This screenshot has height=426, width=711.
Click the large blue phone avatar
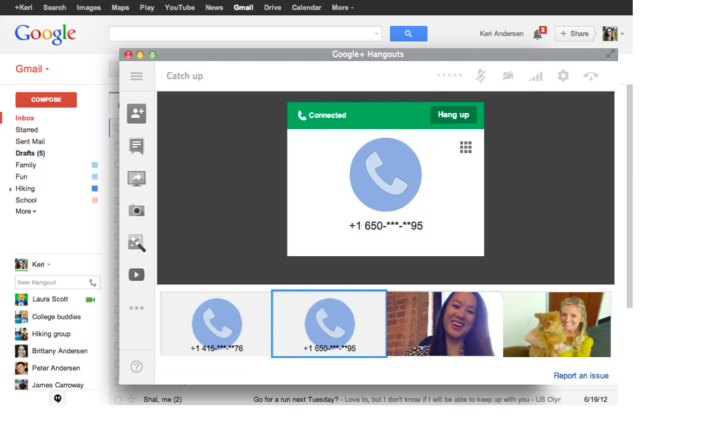[385, 175]
